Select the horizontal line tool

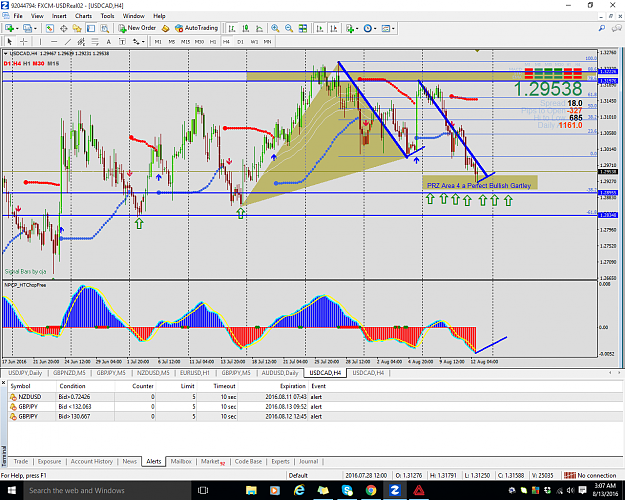(x=54, y=41)
